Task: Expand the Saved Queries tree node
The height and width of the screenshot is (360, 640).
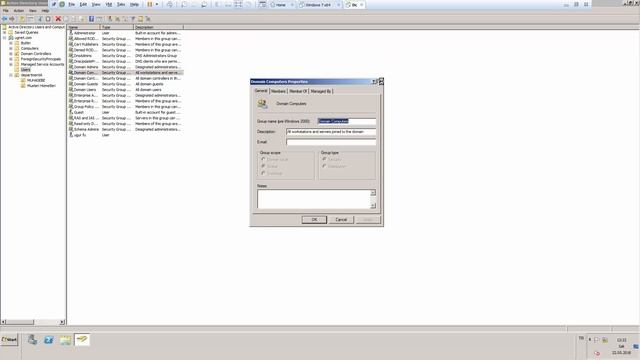Action: (x=5, y=32)
